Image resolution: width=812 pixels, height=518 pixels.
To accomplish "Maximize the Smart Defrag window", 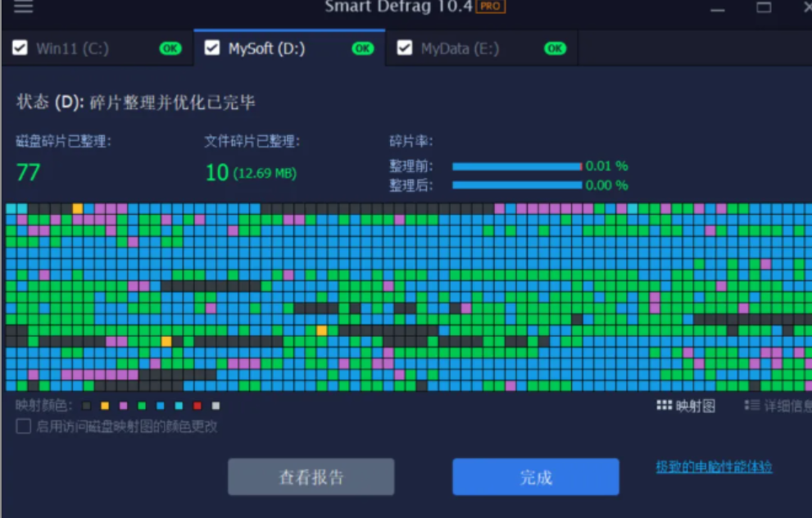I will coord(764,7).
